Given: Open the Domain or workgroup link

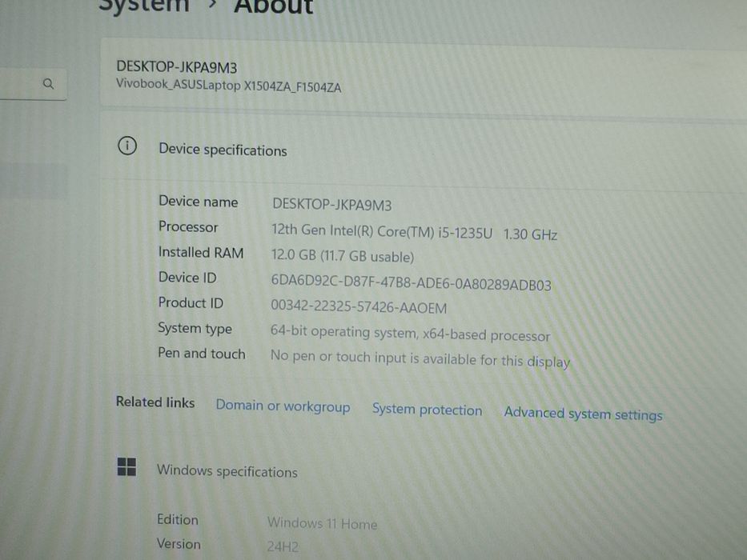Looking at the screenshot, I should pyautogui.click(x=283, y=406).
